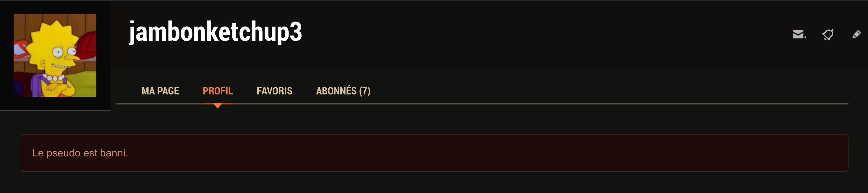Click the 'Le pseudo est banni.' message
This screenshot has width=868, height=193.
coord(80,153)
